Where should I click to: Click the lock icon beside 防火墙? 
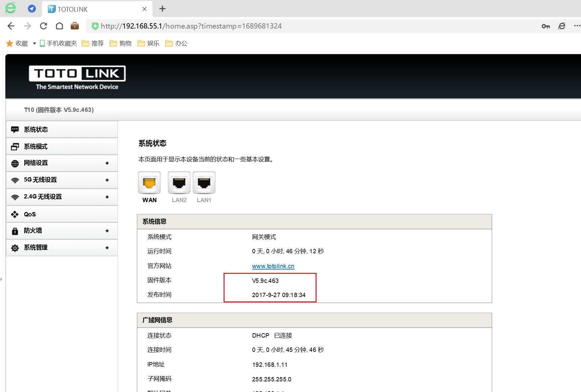[15, 231]
